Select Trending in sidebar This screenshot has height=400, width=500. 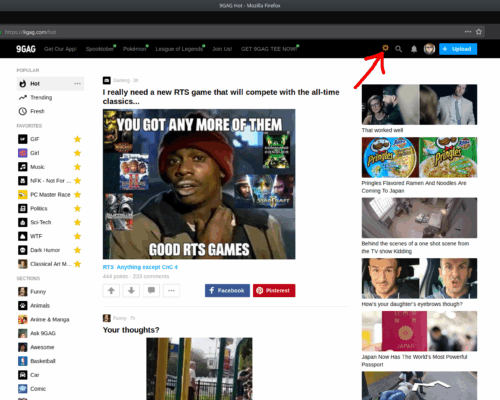[x=41, y=97]
